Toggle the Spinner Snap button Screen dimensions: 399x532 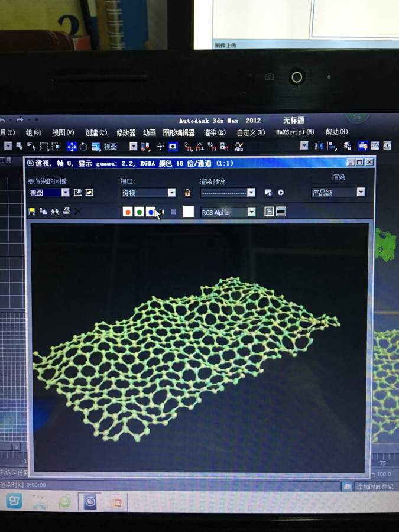[224, 146]
